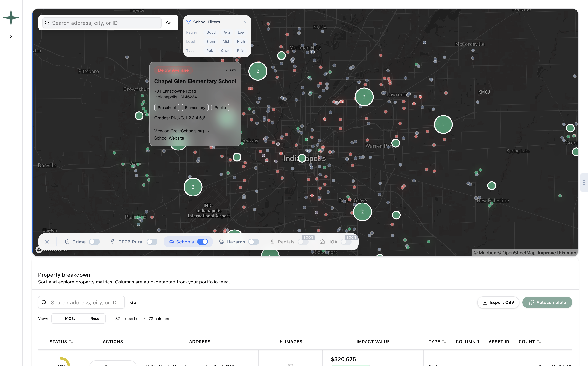Click the School Filters funnel icon
The height and width of the screenshot is (366, 588).
coord(188,22)
